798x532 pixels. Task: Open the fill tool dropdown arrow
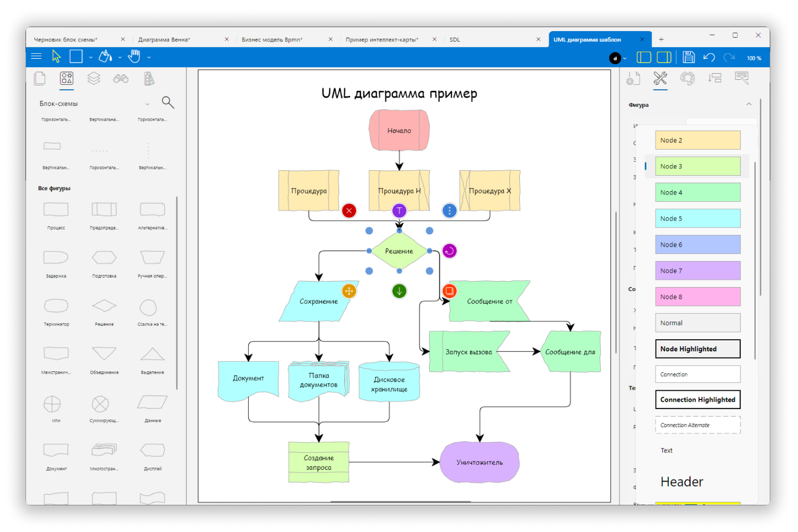120,57
